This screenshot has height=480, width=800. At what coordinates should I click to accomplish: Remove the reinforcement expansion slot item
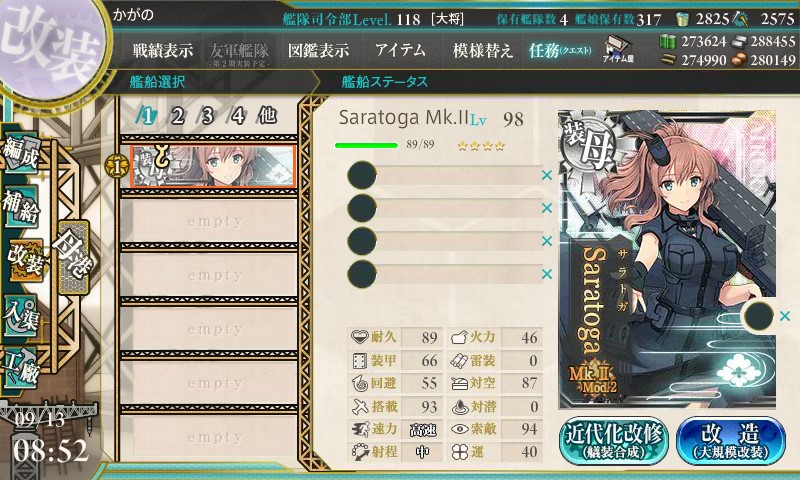(x=785, y=316)
